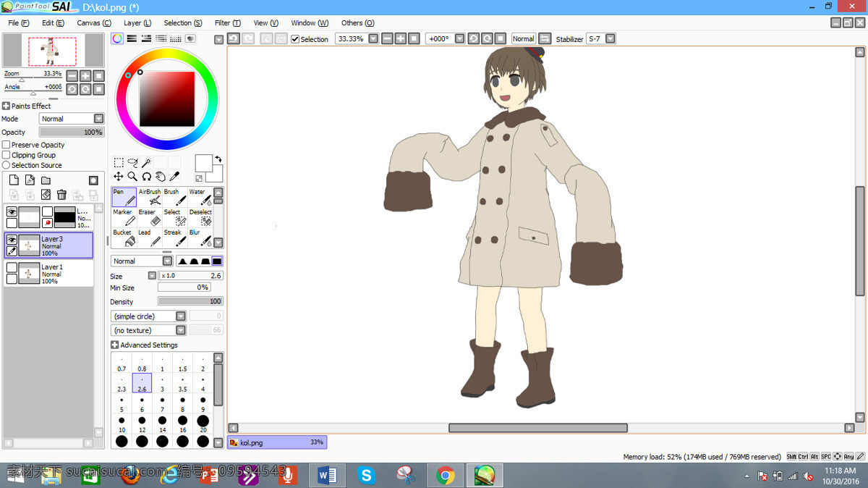Show Layer1 using its visibility box

(12, 268)
